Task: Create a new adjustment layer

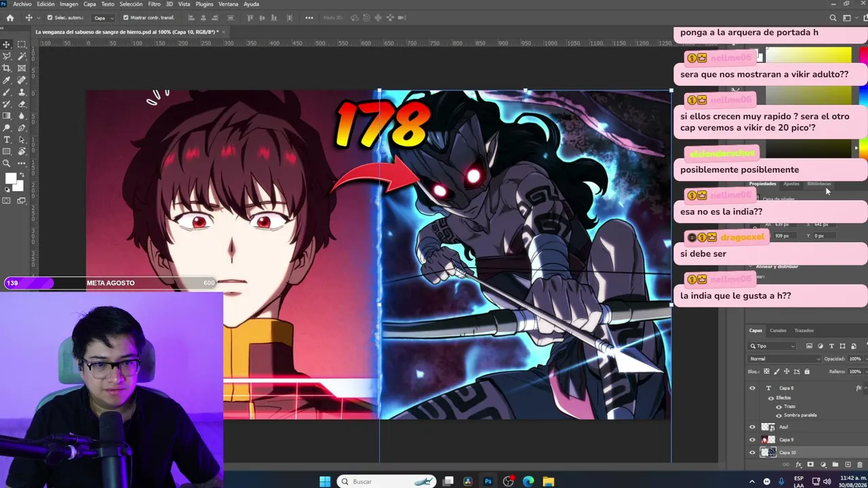Action: click(823, 465)
